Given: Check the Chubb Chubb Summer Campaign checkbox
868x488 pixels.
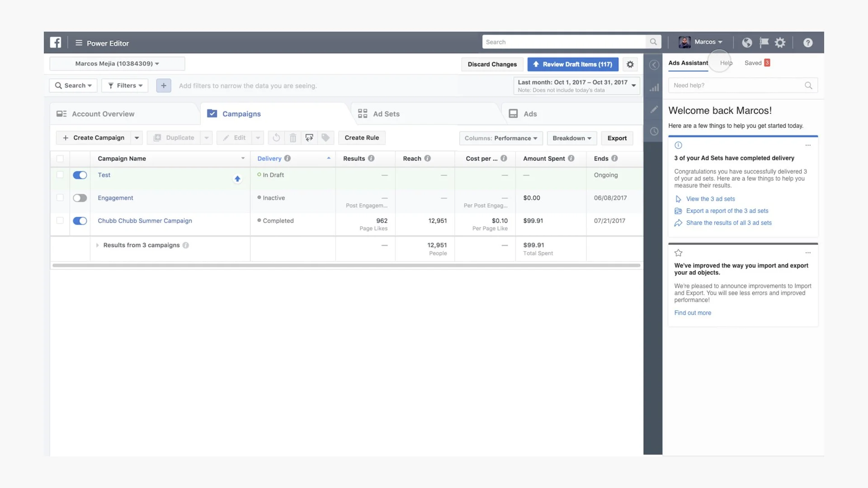Looking at the screenshot, I should coord(60,221).
